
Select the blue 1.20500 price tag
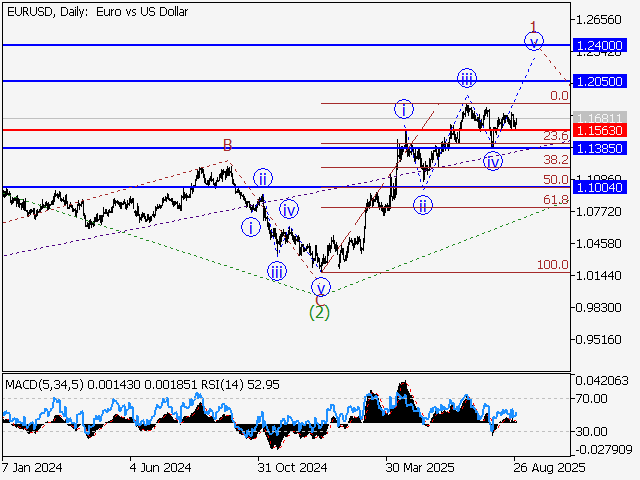coord(601,80)
